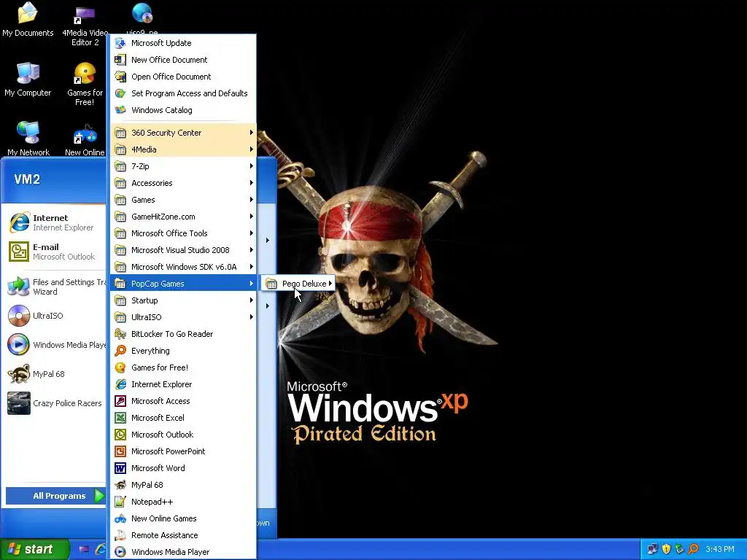Click the orange search magnifier tray icon
This screenshot has height=560, width=747.
coord(693,549)
